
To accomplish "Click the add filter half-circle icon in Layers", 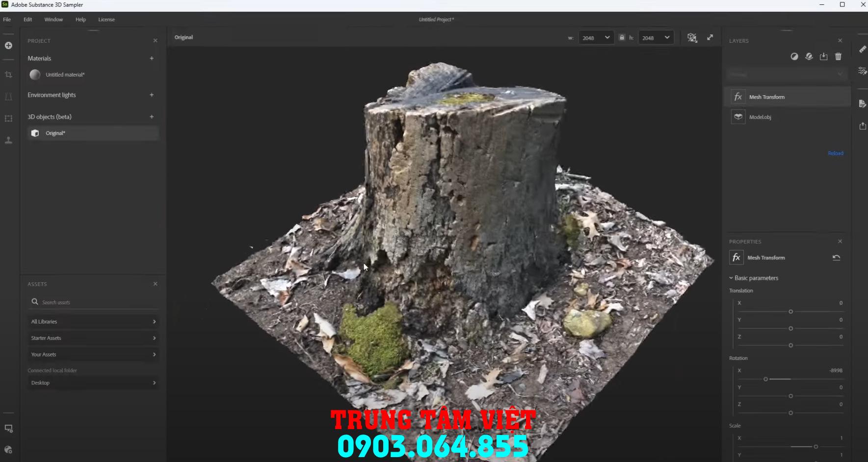I will coord(794,56).
